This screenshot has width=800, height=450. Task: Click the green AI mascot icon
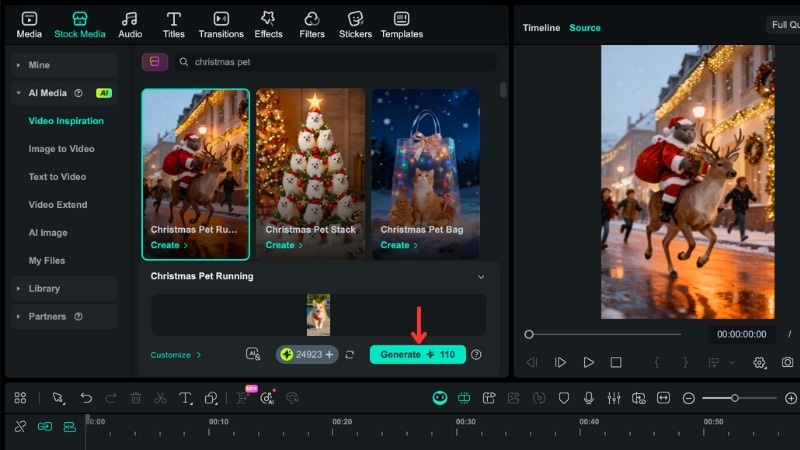[440, 398]
